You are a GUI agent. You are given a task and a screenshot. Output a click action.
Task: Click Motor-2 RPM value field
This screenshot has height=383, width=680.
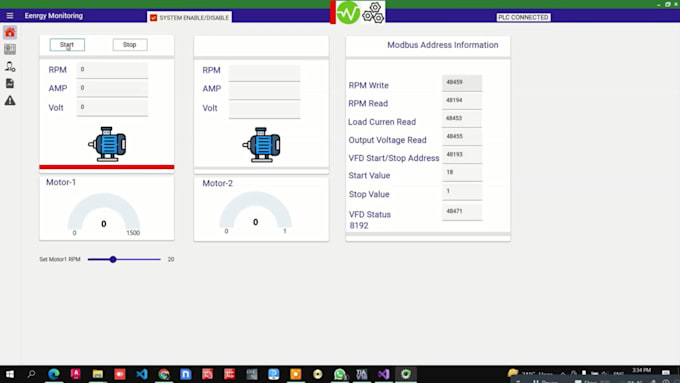(x=264, y=73)
